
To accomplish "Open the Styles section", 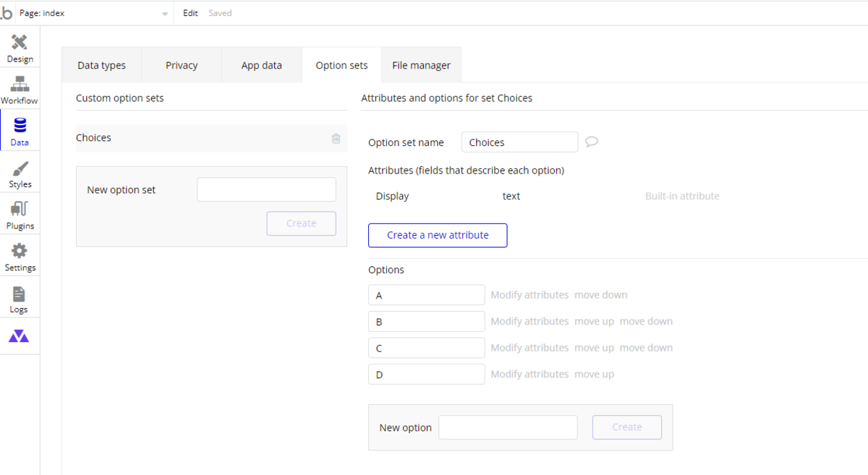I will (x=20, y=174).
